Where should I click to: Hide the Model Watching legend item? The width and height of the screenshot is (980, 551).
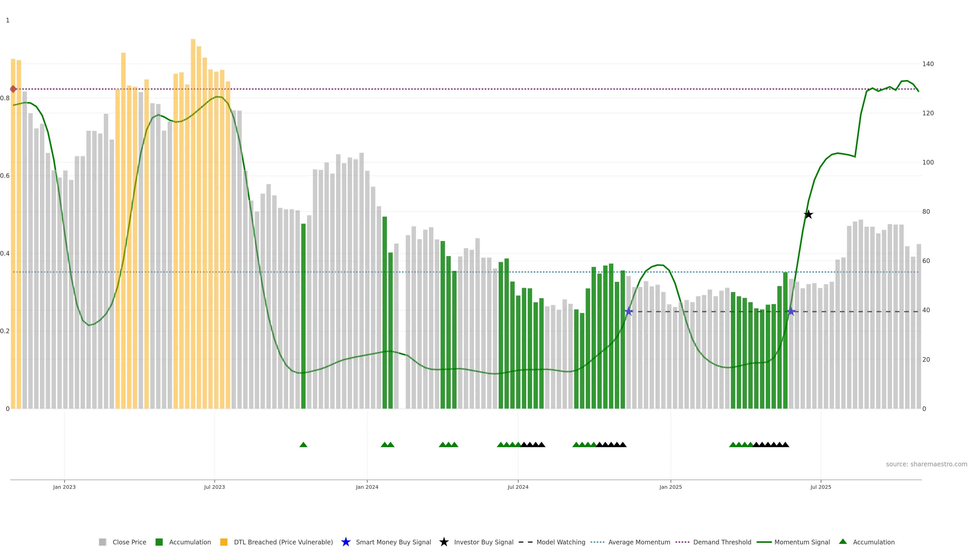click(x=561, y=542)
